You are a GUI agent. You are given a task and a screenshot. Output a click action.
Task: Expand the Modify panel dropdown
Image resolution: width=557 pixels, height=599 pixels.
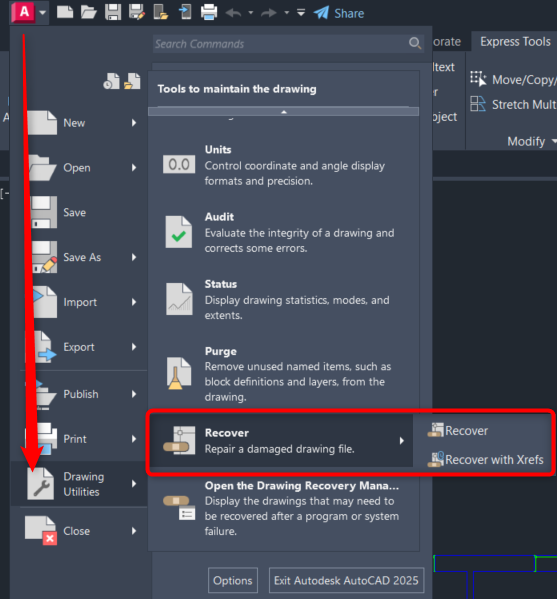554,141
